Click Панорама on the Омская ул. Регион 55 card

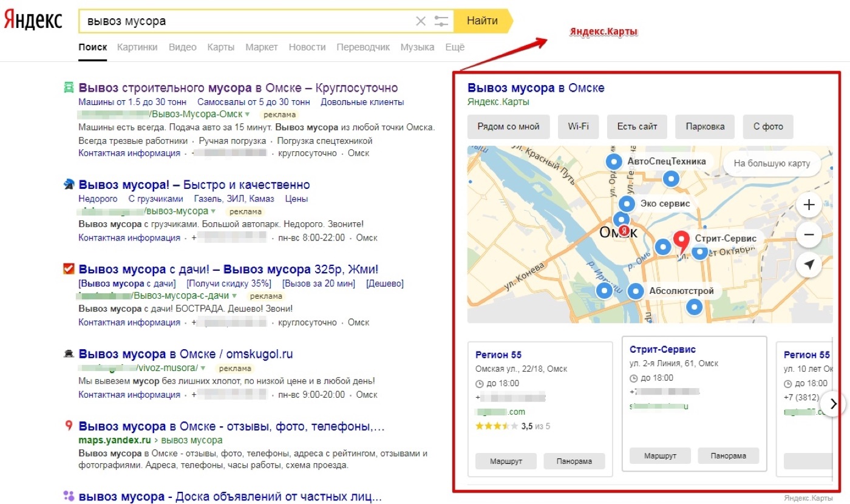pos(574,461)
